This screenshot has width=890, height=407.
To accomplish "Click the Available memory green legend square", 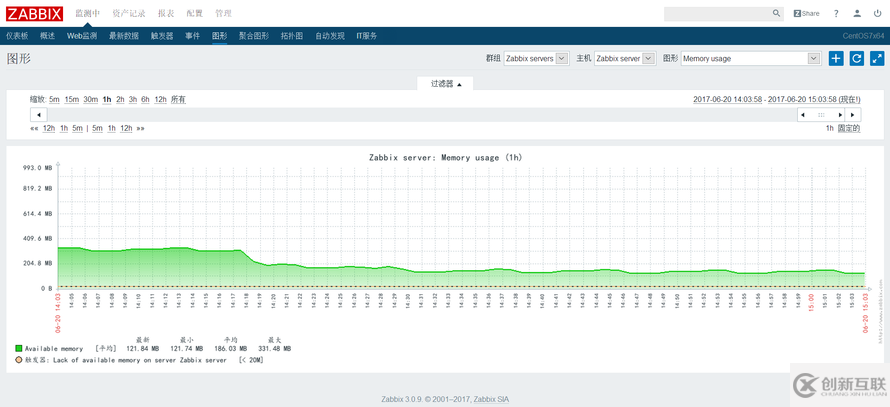I will click(x=19, y=349).
